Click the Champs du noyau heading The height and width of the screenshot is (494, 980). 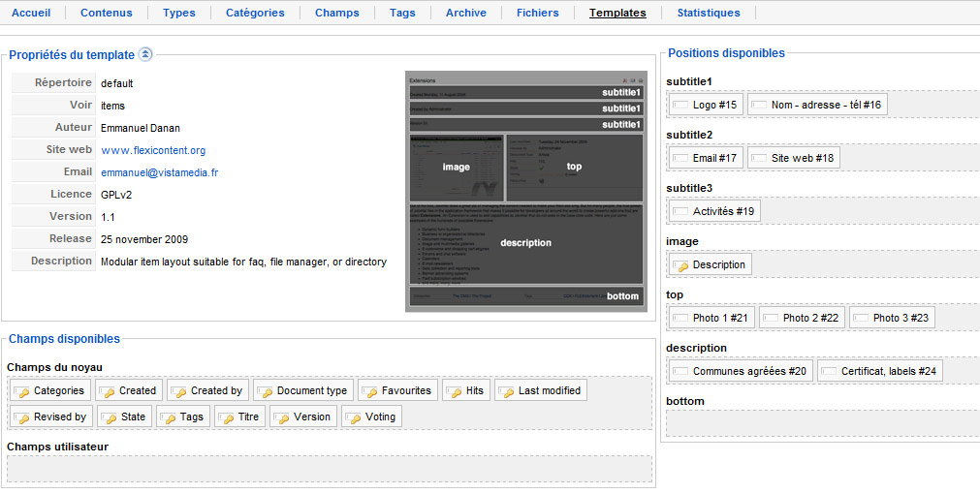point(54,368)
